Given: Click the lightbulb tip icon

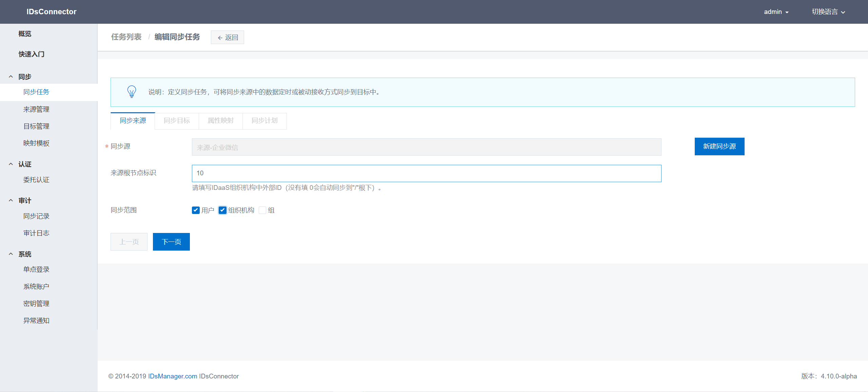Looking at the screenshot, I should point(132,92).
